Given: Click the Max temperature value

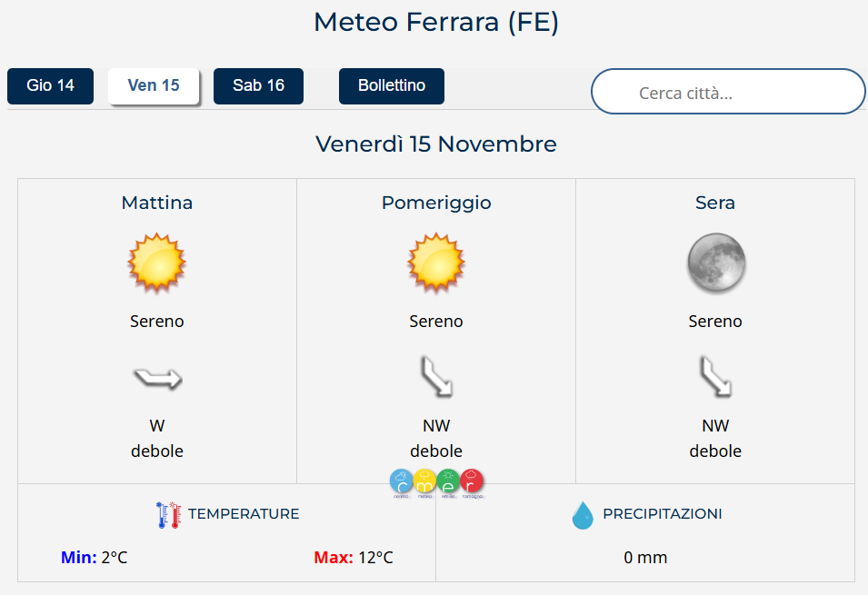Looking at the screenshot, I should tap(374, 557).
